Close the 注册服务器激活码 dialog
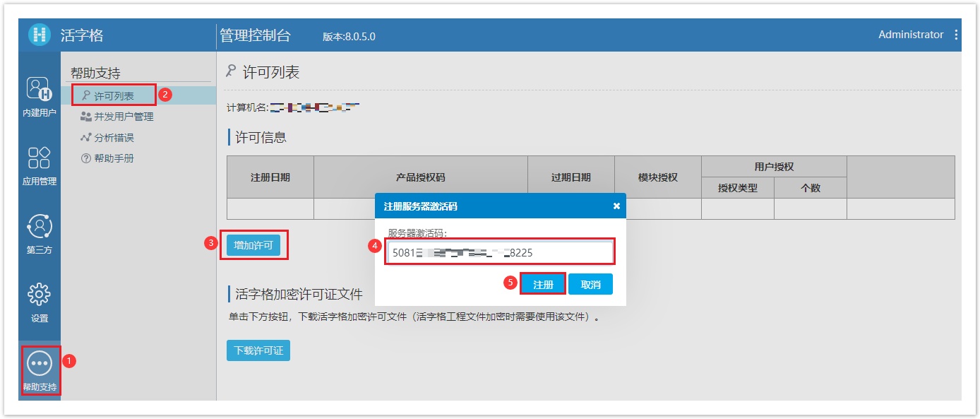980x419 pixels. click(616, 206)
